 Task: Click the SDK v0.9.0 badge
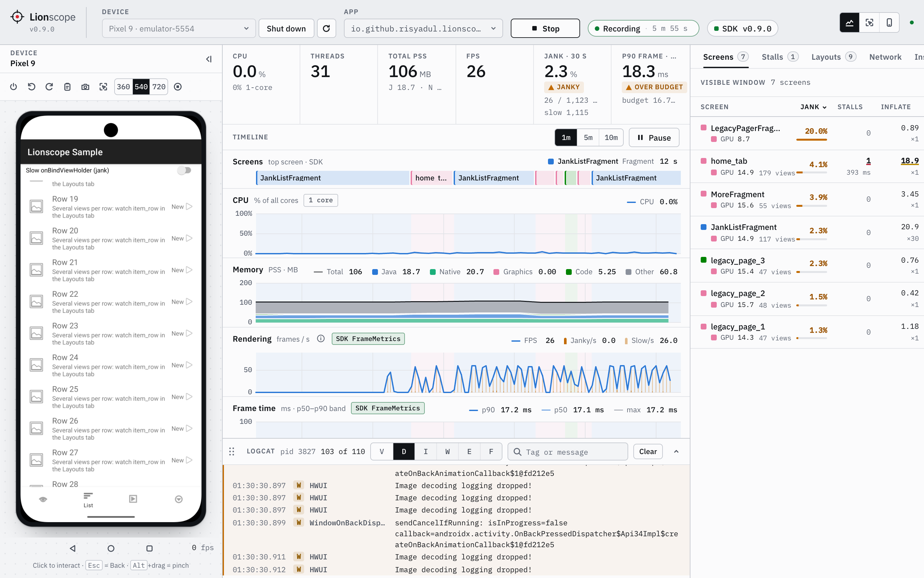742,28
